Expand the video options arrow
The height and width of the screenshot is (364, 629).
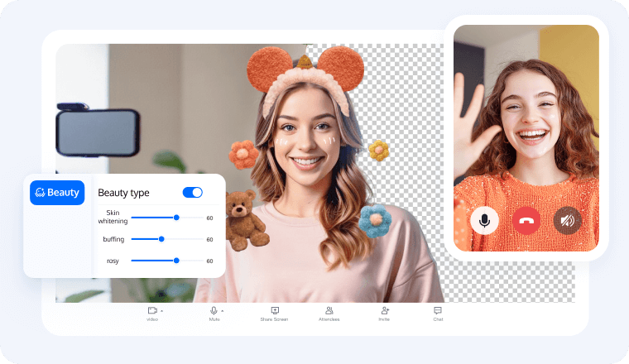click(x=161, y=311)
